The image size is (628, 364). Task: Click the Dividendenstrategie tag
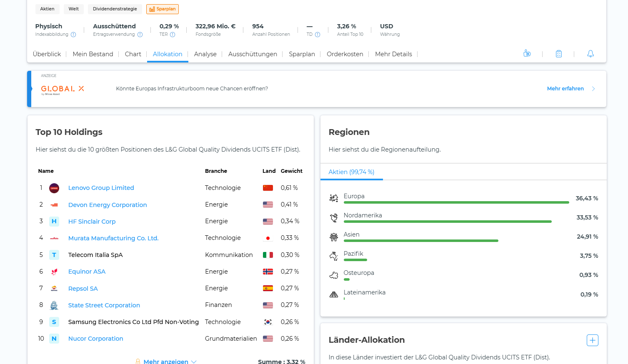point(115,9)
